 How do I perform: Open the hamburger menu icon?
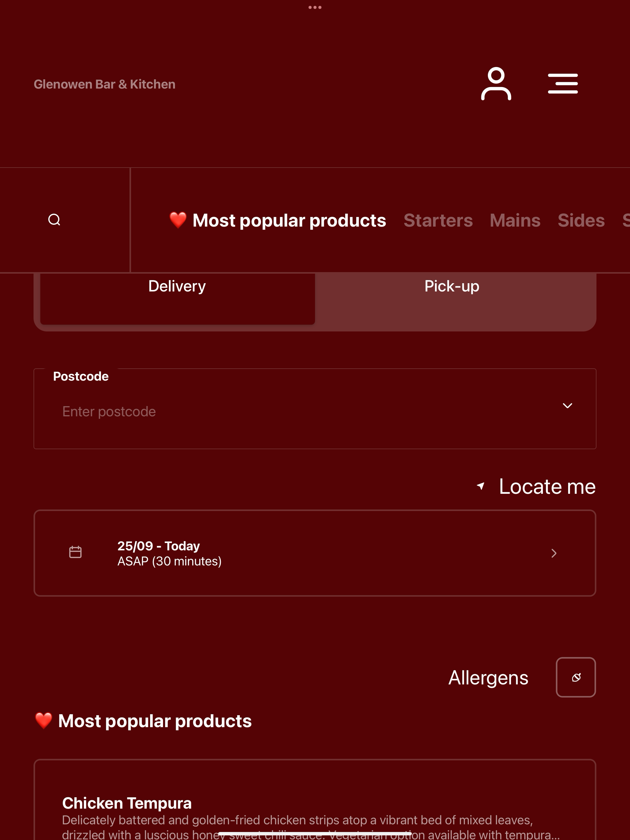(563, 84)
